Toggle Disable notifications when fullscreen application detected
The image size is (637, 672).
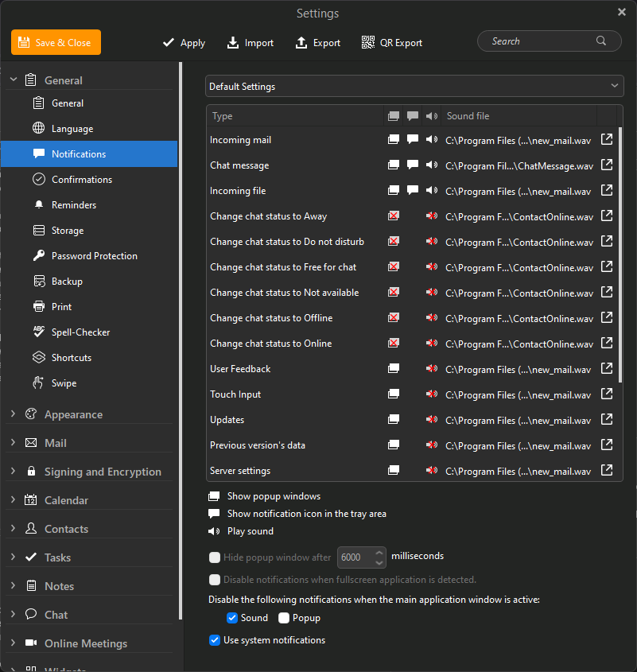[x=215, y=580]
